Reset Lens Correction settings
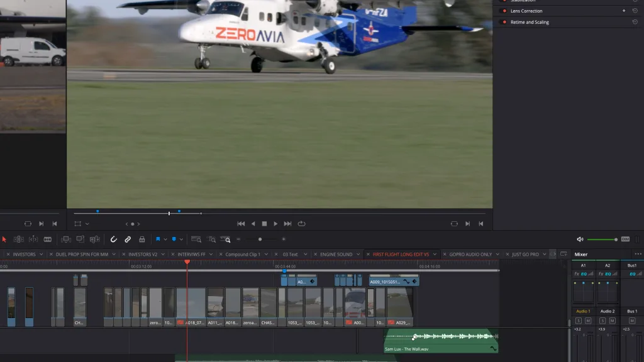Screen dimensions: 644x362 (635, 11)
